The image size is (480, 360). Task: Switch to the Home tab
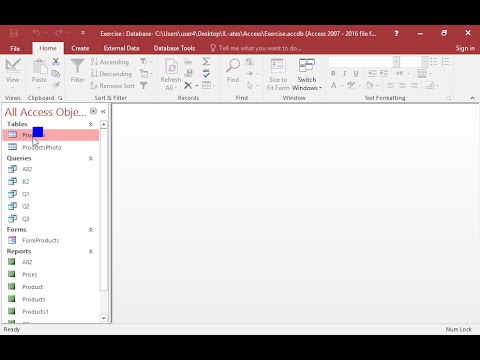click(48, 48)
